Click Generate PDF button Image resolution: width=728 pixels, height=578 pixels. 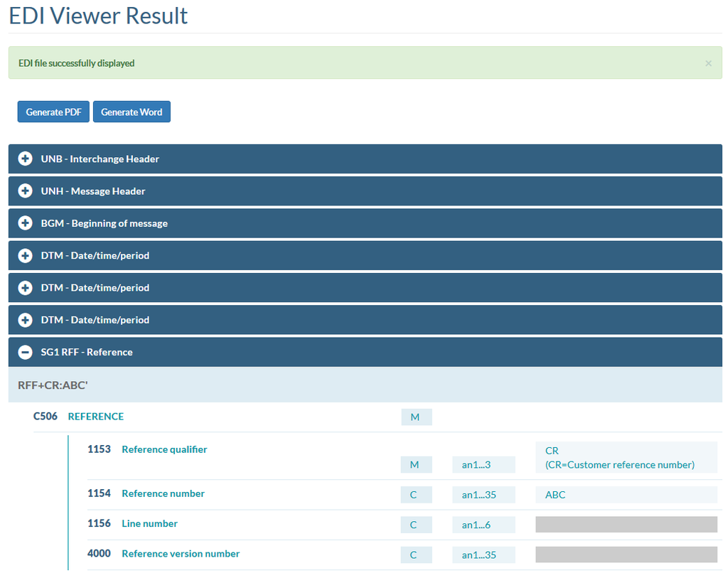(x=53, y=112)
